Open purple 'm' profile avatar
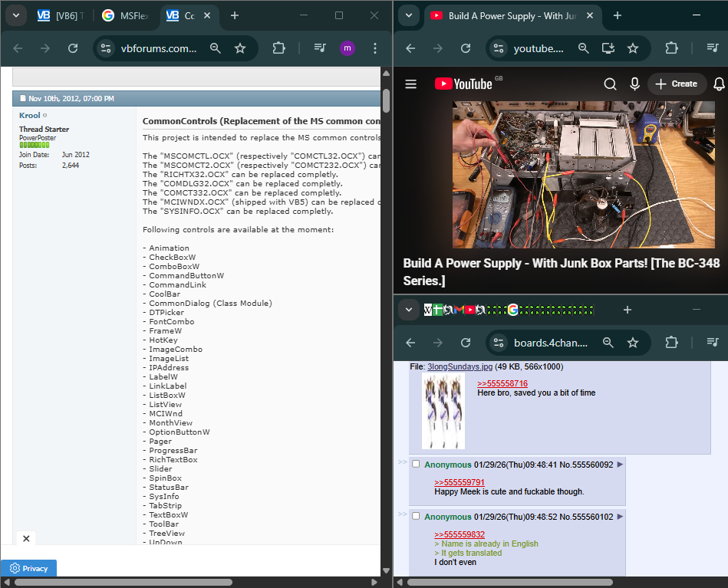The height and width of the screenshot is (588, 728). click(x=348, y=48)
